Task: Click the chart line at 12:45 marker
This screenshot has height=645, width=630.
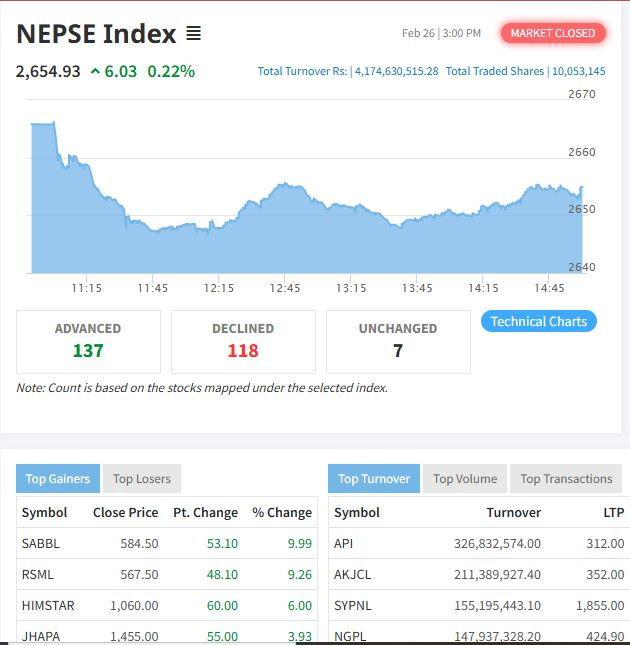Action: coord(285,185)
